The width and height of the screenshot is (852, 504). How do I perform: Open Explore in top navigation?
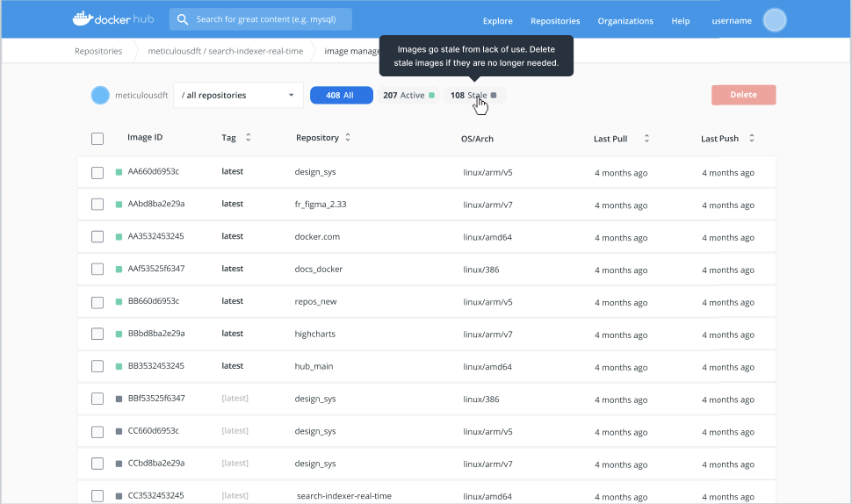(497, 21)
